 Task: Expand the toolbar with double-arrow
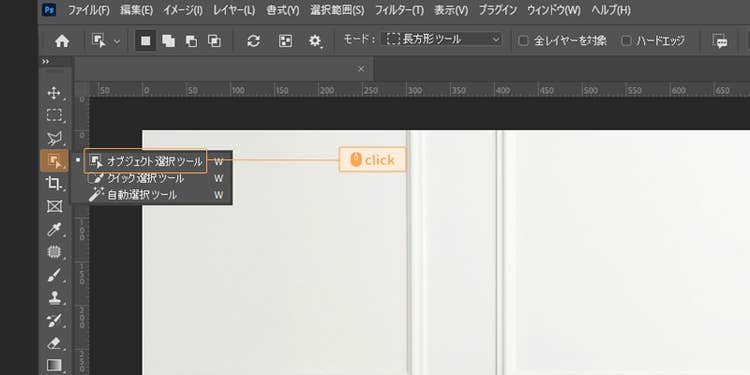click(x=45, y=61)
